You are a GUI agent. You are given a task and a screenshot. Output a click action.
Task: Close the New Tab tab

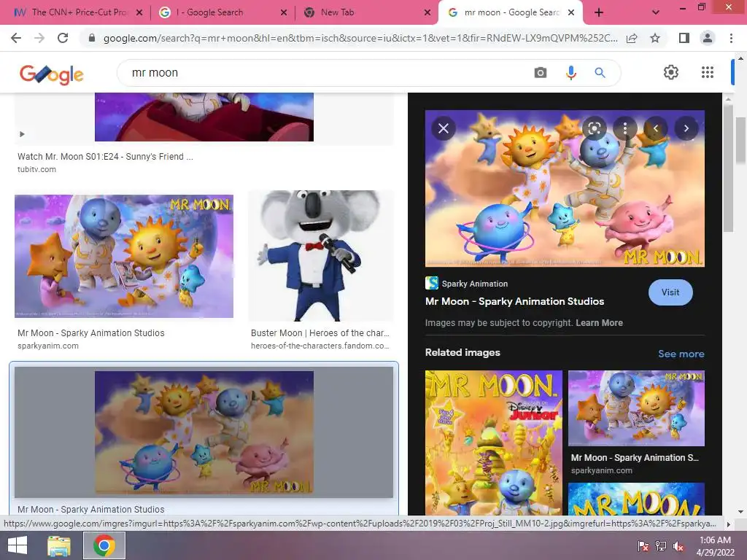427,12
